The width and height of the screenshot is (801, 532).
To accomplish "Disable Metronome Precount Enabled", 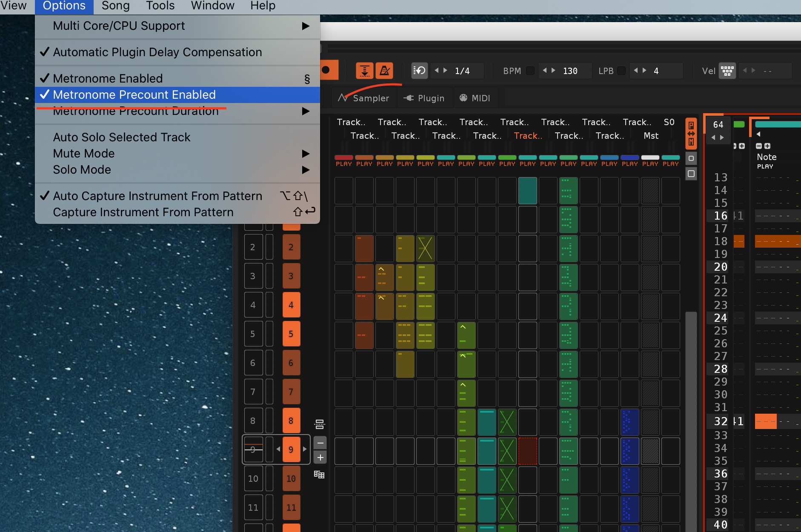I will coord(177,94).
